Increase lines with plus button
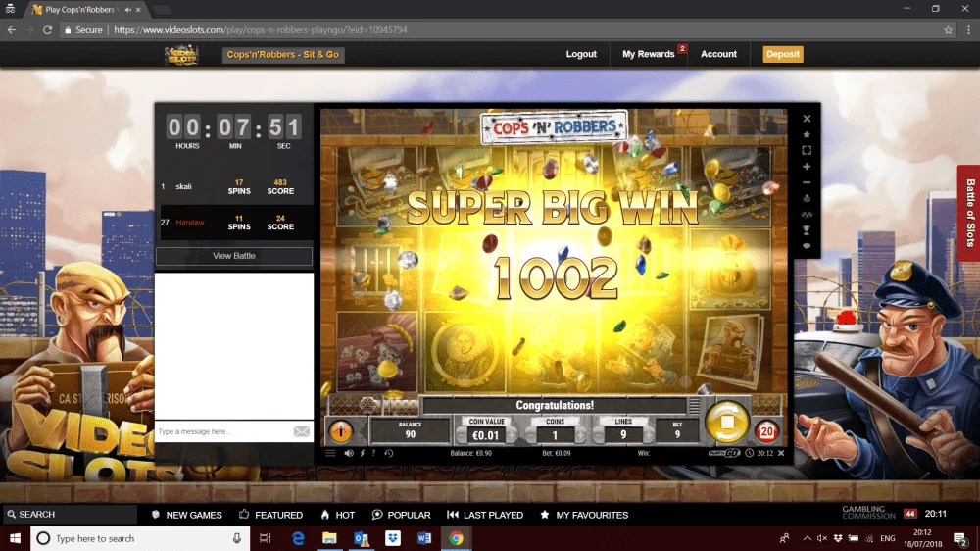980x551 pixels. tap(648, 434)
